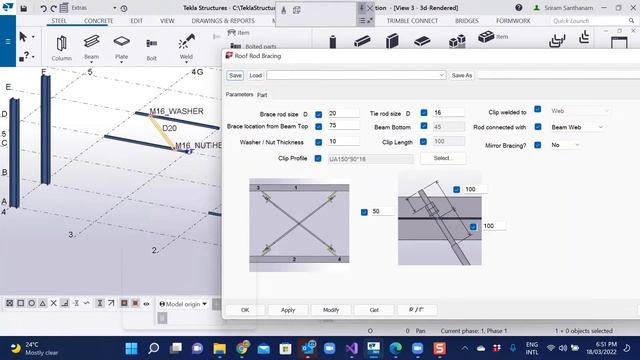Viewport: 640px width, 360px height.
Task: Click the Apply button
Action: [x=288, y=310]
